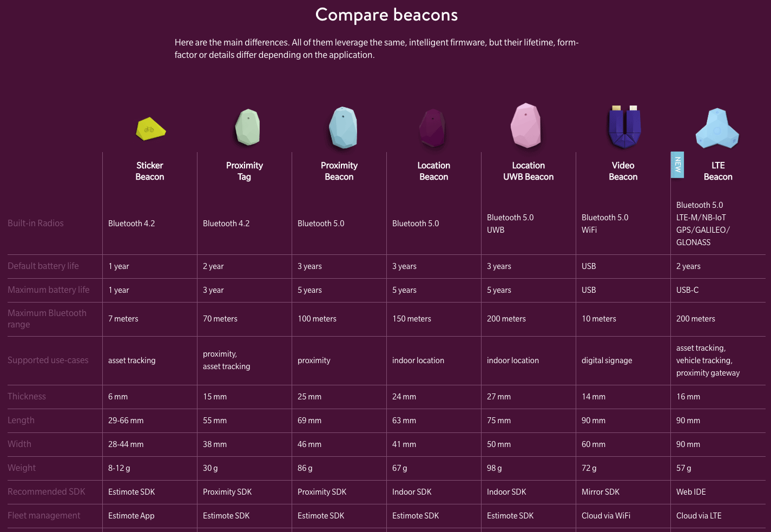The height and width of the screenshot is (532, 771).
Task: Open the LTE Beacon column heading
Action: (718, 171)
